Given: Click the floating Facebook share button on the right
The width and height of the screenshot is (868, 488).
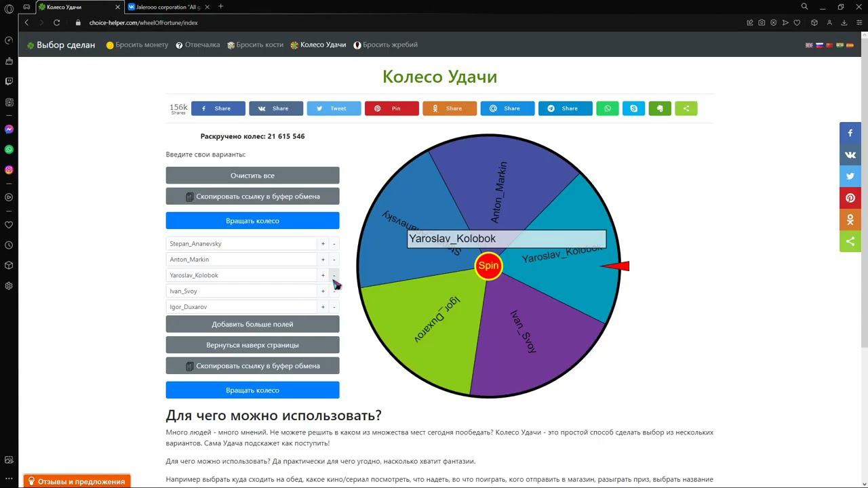Looking at the screenshot, I should 850,133.
